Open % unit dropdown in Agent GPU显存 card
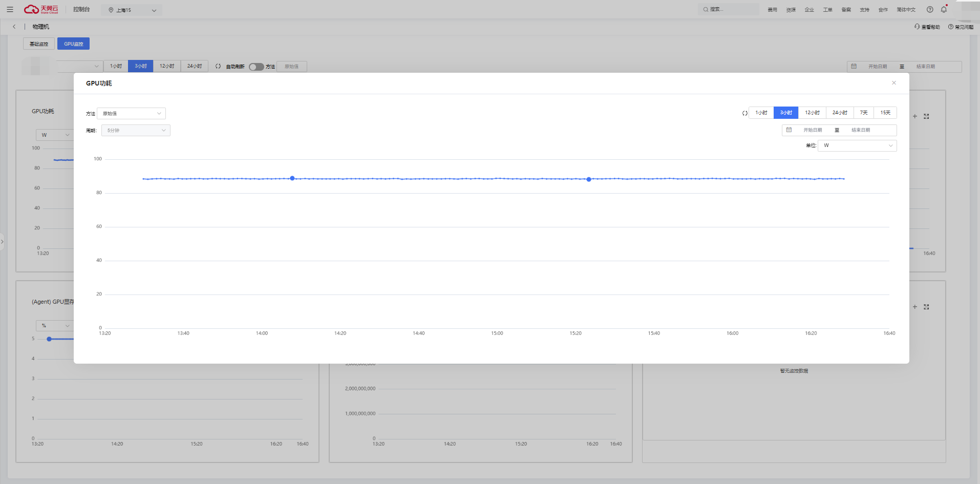Screen dimensions: 980x484 55,326
